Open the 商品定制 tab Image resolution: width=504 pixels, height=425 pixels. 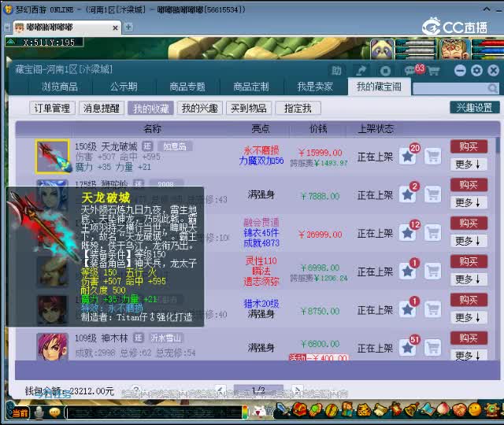point(251,87)
